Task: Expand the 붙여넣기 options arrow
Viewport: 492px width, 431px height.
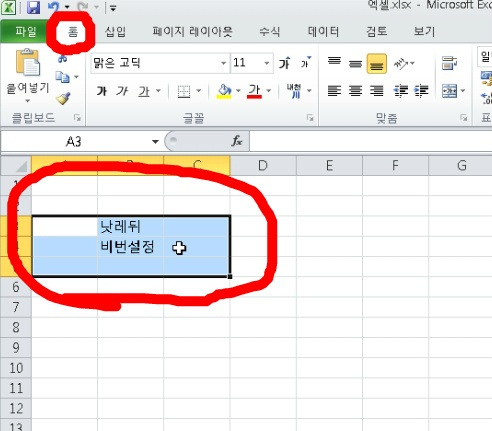Action: click(28, 100)
